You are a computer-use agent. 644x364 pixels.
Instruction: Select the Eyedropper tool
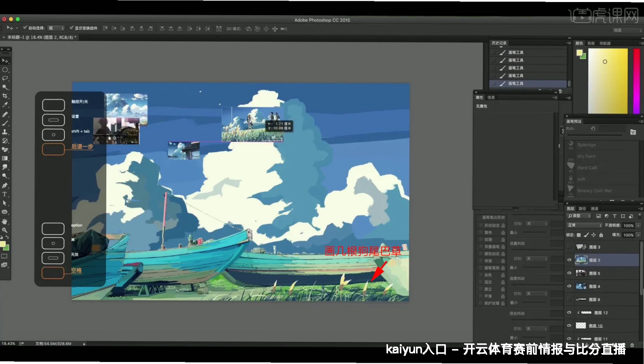(5, 105)
